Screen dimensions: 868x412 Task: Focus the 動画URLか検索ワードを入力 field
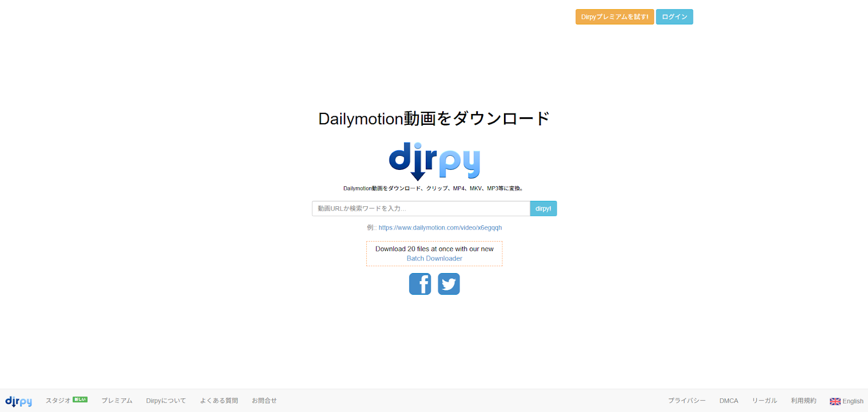(x=421, y=208)
